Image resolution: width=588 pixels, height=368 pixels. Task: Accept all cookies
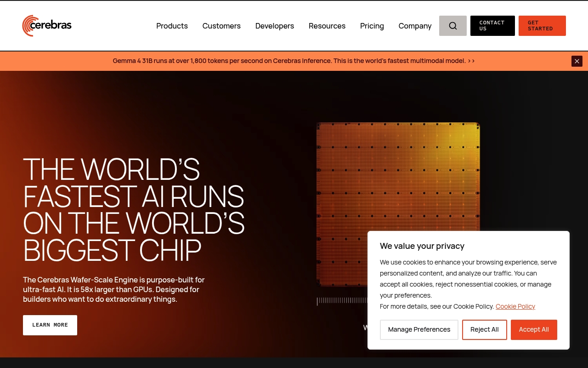click(534, 330)
